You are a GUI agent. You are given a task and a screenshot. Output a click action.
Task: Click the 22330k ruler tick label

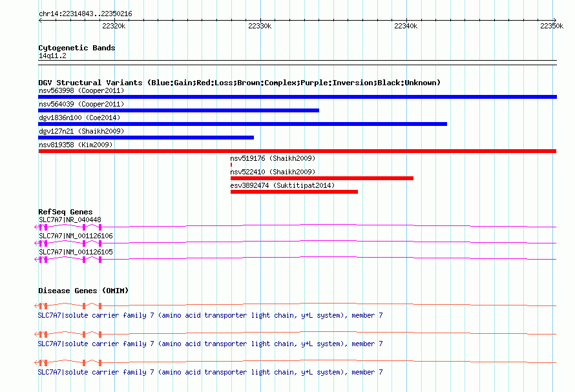pos(260,26)
